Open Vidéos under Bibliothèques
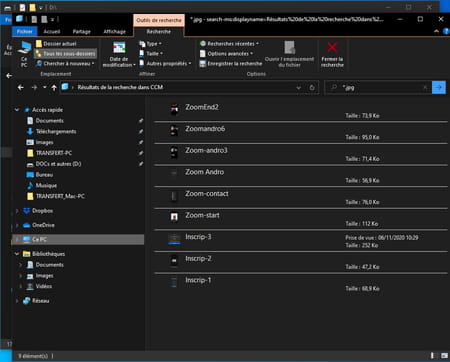This screenshot has width=450, height=362. pyautogui.click(x=44, y=286)
